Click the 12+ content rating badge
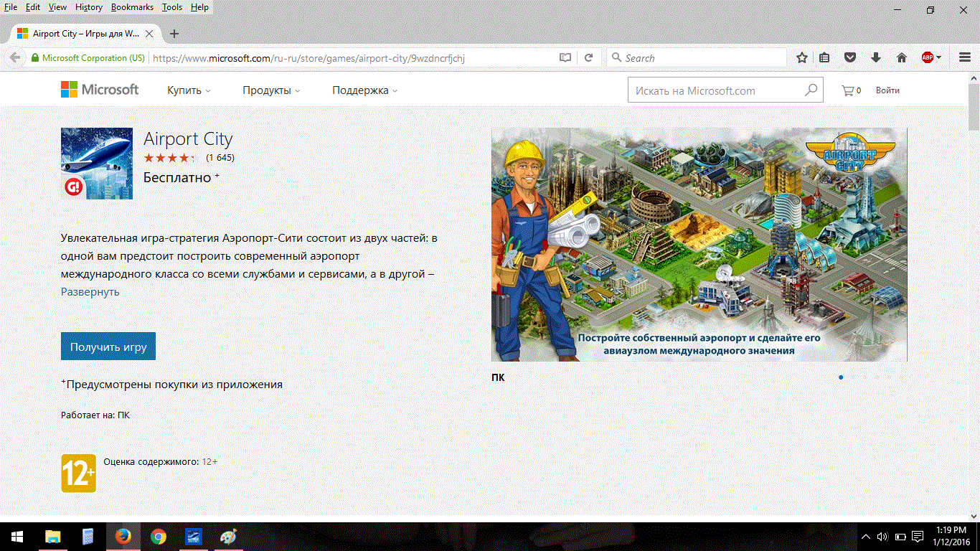 coord(79,473)
